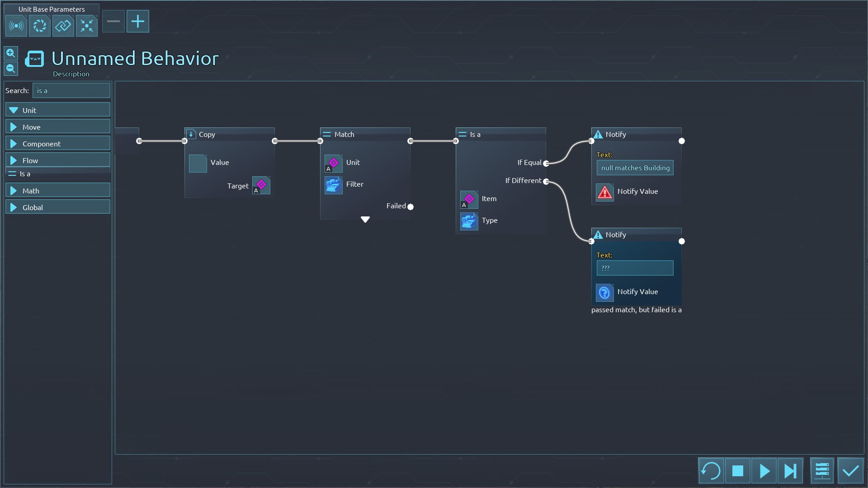Click the link parameter icon in top toolbar
This screenshot has width=868, height=488.
pyautogui.click(x=63, y=26)
